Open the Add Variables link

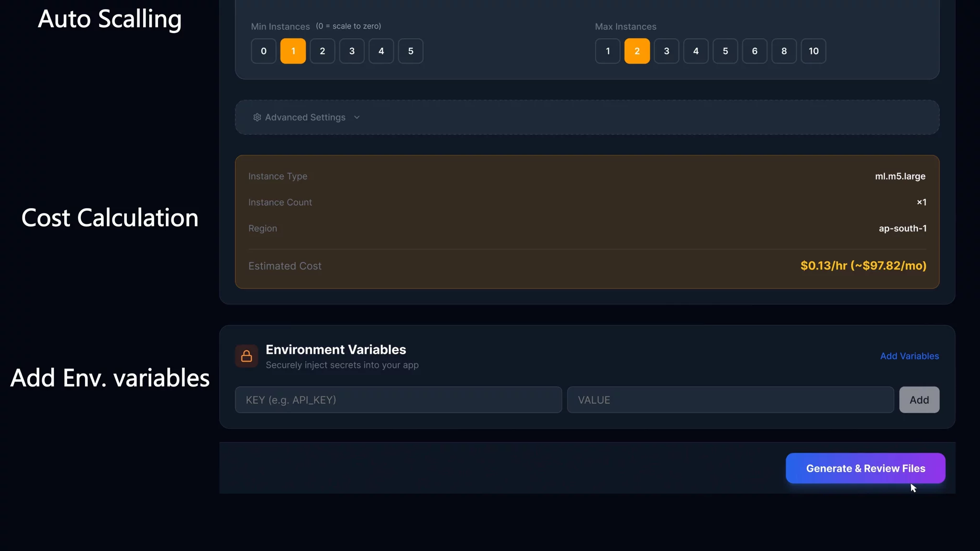pyautogui.click(x=909, y=356)
